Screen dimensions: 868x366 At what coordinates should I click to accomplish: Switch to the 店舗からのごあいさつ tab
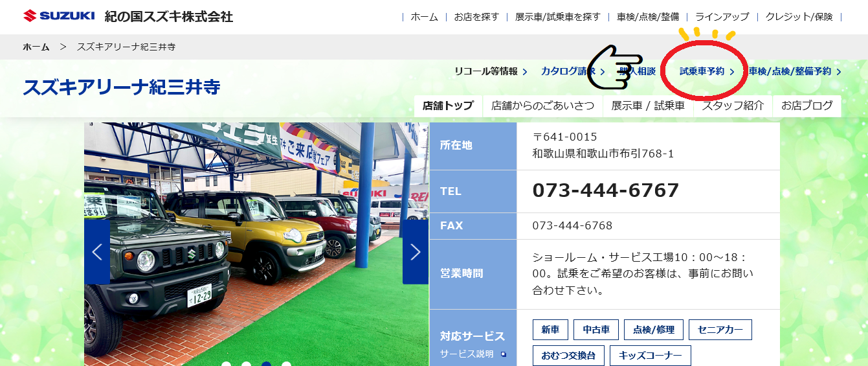tap(542, 106)
